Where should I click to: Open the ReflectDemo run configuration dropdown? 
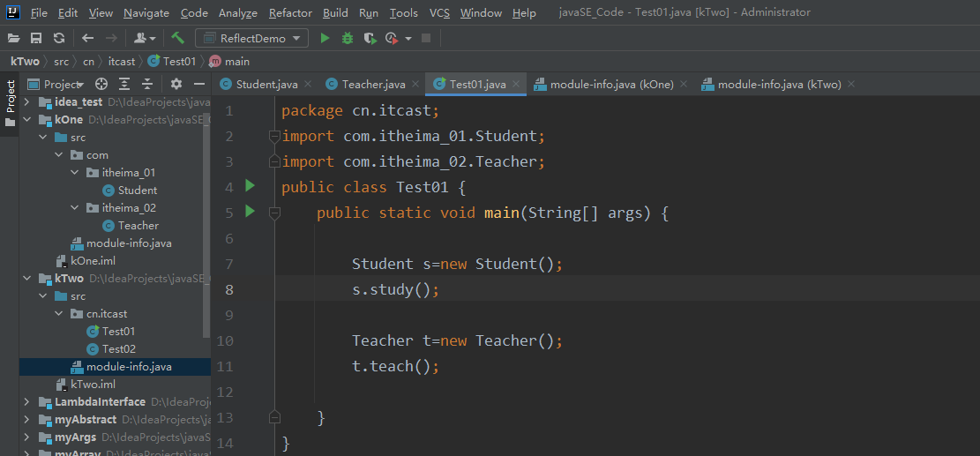(x=252, y=38)
